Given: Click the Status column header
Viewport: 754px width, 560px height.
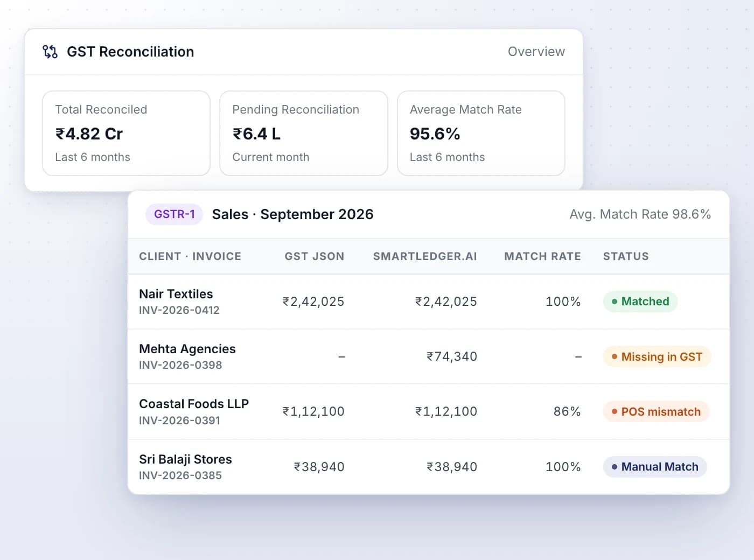Looking at the screenshot, I should pos(626,256).
